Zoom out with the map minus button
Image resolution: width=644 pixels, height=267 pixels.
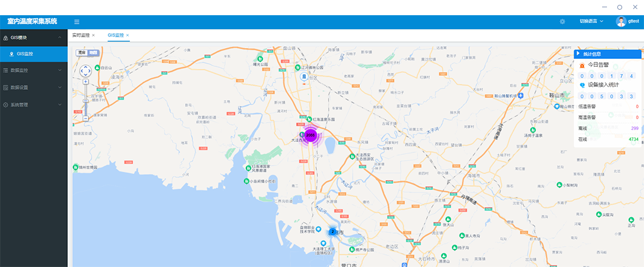pyautogui.click(x=86, y=118)
